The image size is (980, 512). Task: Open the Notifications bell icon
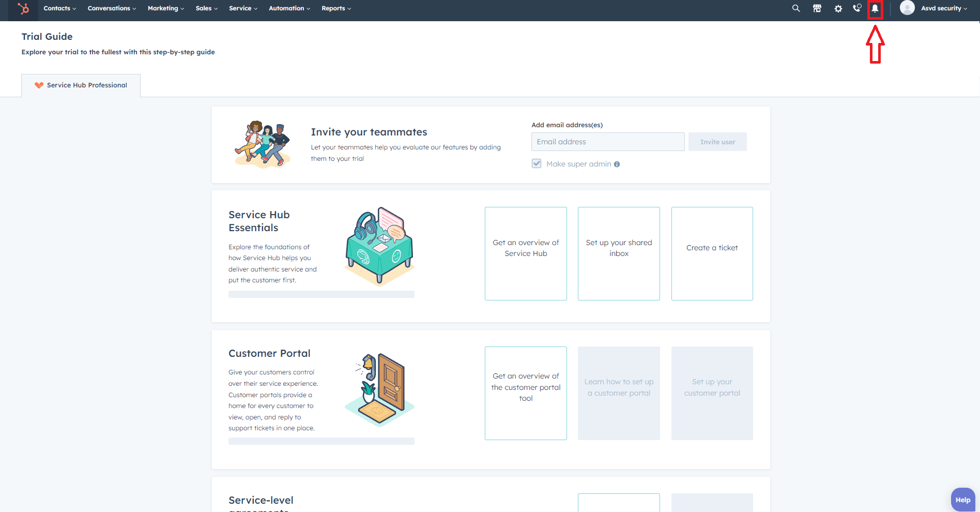coord(875,9)
